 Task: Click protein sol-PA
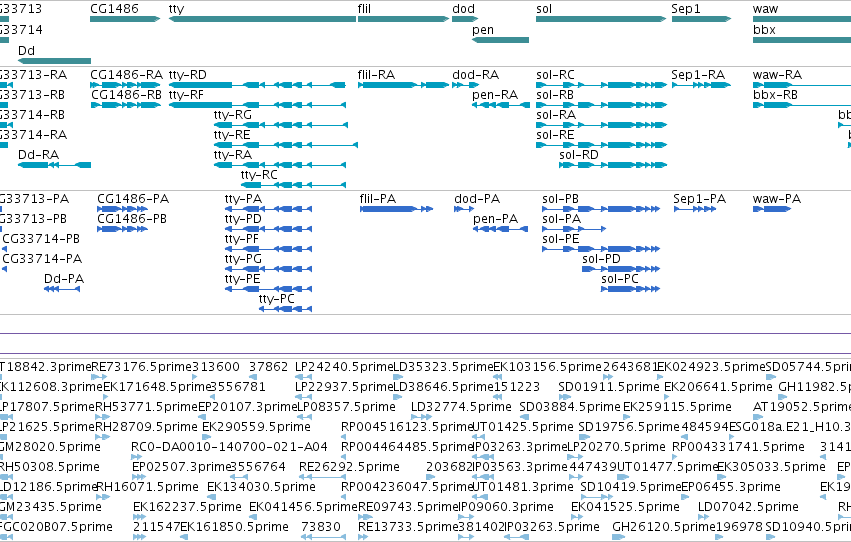click(574, 229)
